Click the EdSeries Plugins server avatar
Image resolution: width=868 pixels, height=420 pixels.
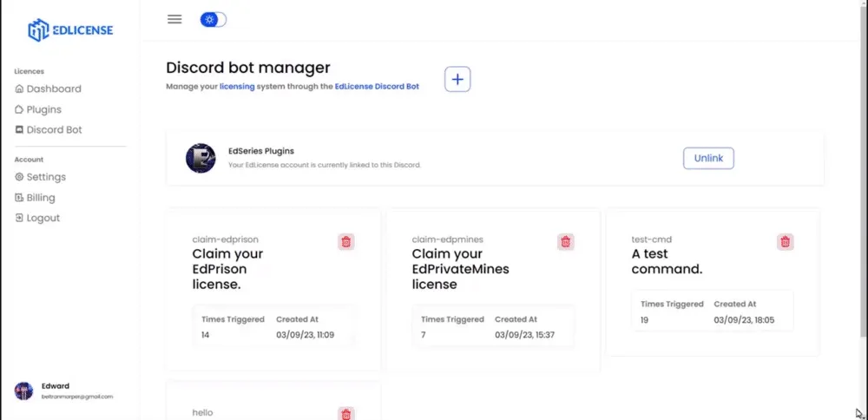pyautogui.click(x=201, y=158)
